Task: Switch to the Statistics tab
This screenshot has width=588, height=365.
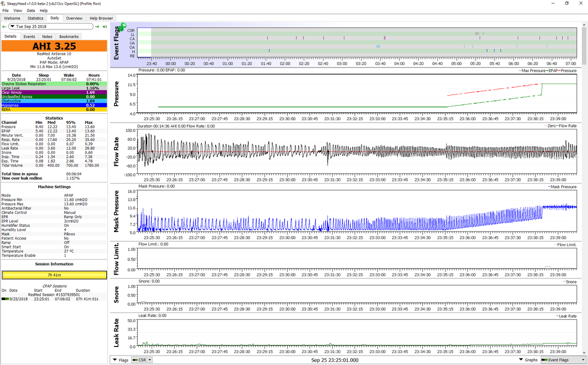Action: [x=35, y=18]
